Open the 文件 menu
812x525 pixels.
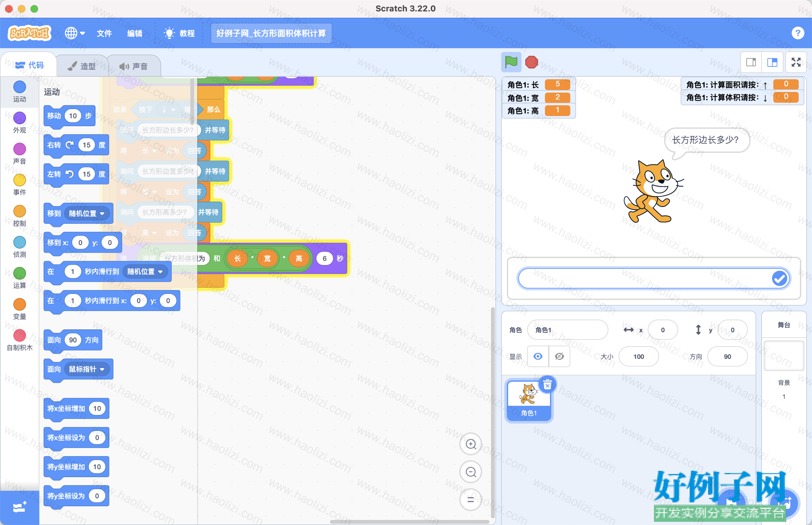coord(104,33)
